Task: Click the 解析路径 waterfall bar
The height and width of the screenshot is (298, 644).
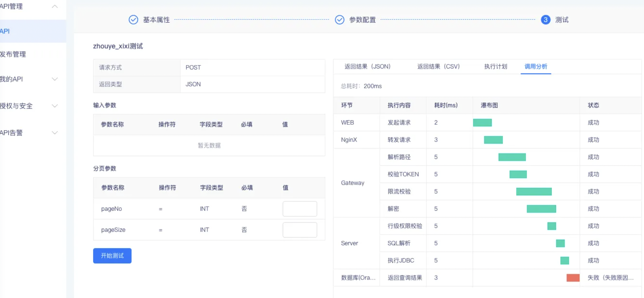Action: click(512, 157)
